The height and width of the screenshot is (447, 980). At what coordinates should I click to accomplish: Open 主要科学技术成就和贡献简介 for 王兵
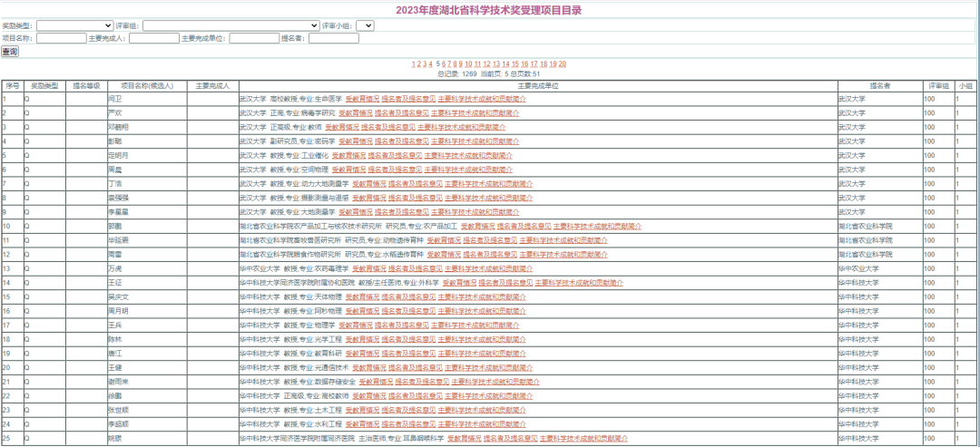point(475,326)
